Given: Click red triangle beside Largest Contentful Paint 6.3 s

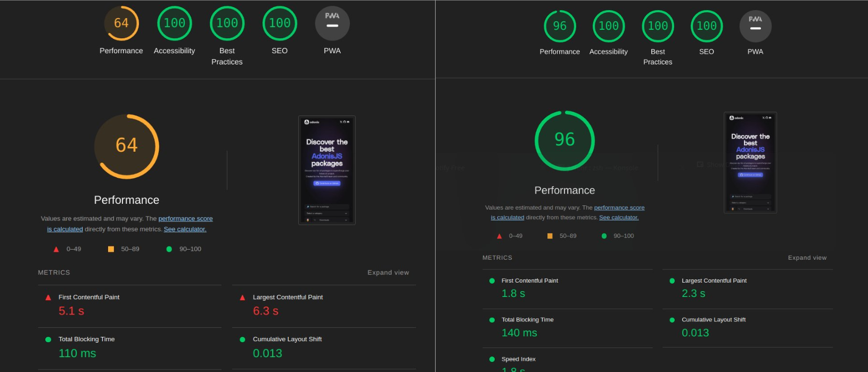Looking at the screenshot, I should (242, 297).
